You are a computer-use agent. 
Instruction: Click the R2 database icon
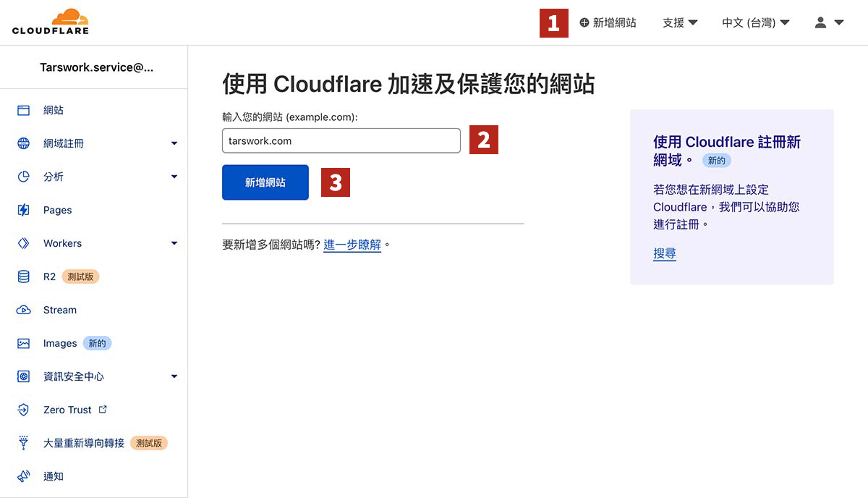pyautogui.click(x=23, y=277)
